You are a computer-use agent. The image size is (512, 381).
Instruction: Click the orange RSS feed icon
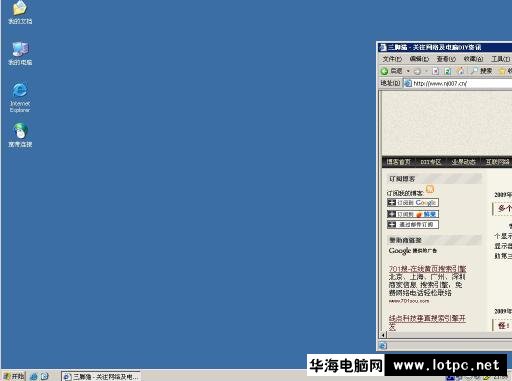point(430,189)
